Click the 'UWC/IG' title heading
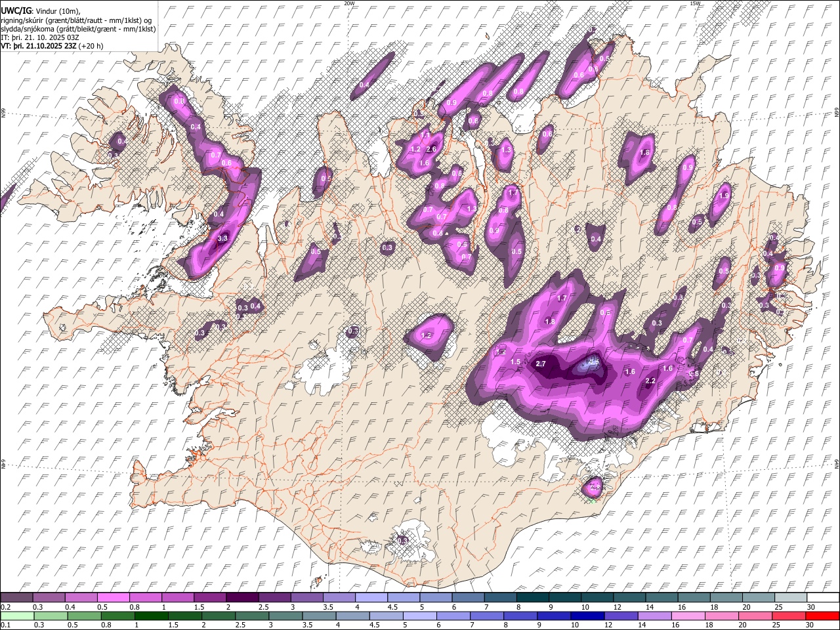840x630 pixels. tap(16, 11)
